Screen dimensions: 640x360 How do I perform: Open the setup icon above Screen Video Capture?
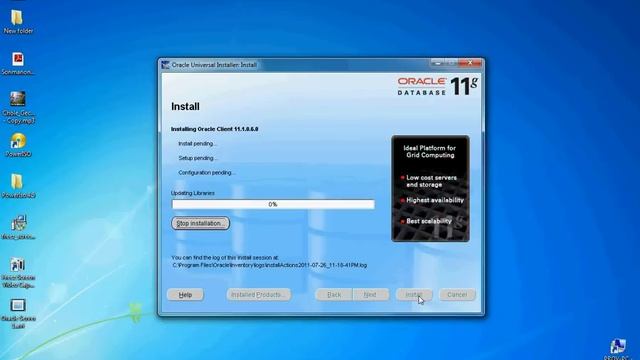point(18,227)
